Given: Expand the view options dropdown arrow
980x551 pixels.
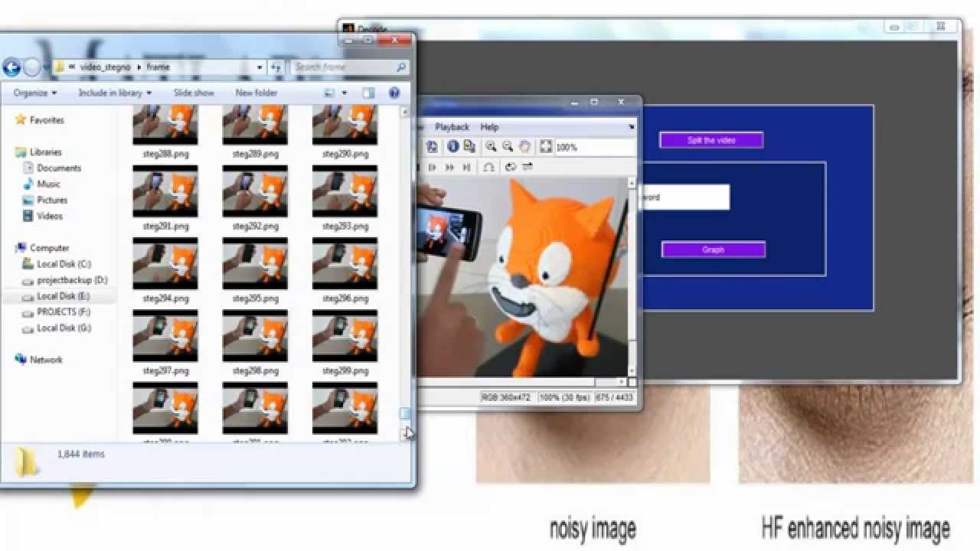Looking at the screenshot, I should (345, 93).
